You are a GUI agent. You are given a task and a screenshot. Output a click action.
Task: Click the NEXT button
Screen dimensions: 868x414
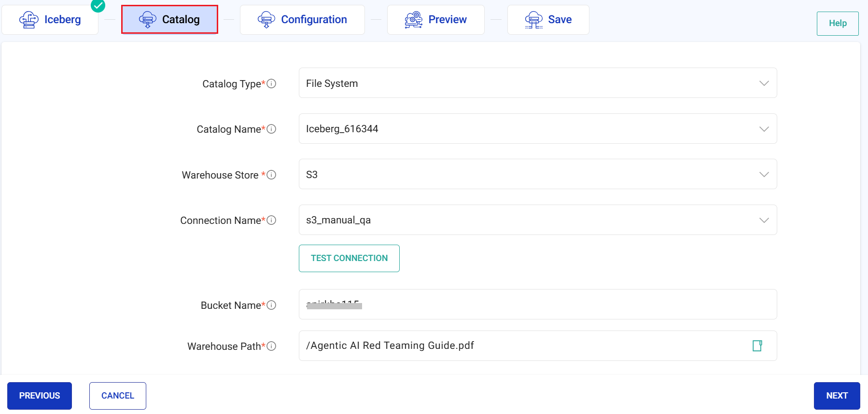837,396
